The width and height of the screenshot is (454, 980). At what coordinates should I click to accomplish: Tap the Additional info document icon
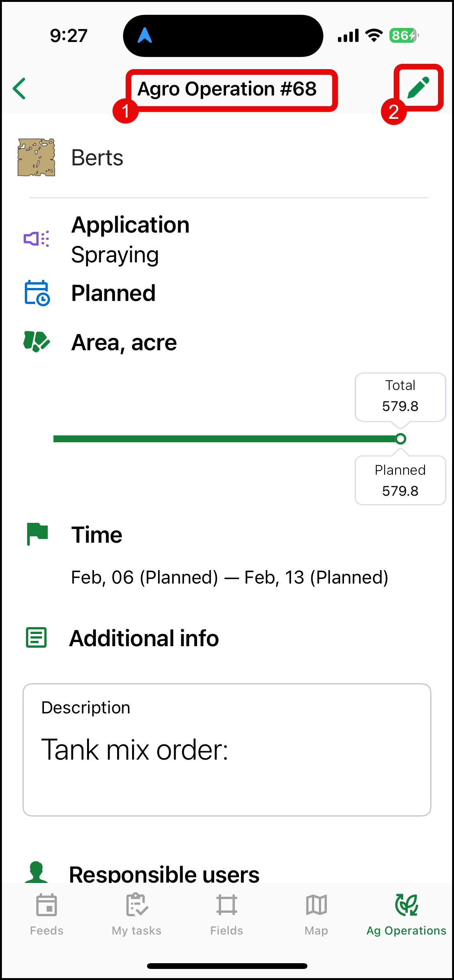pyautogui.click(x=36, y=638)
